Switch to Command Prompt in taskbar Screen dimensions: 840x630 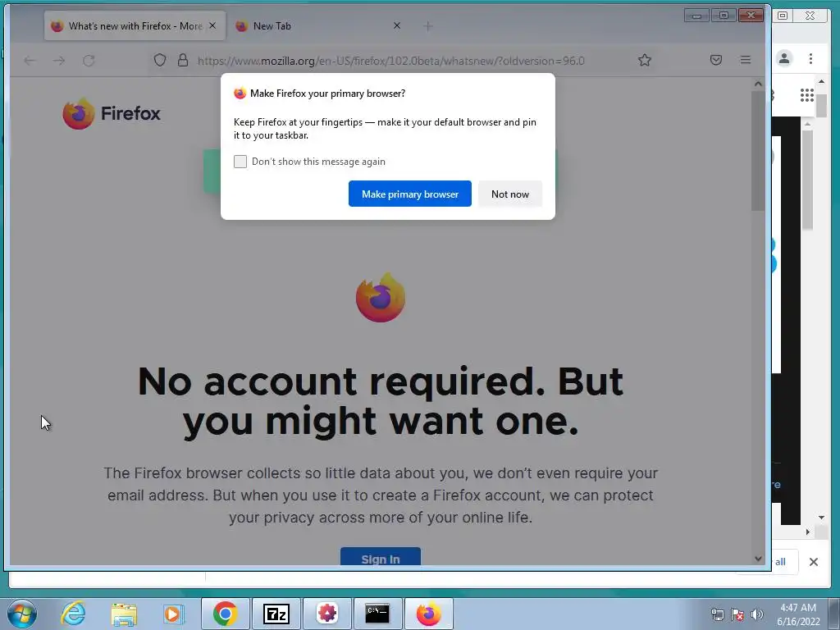pos(377,614)
